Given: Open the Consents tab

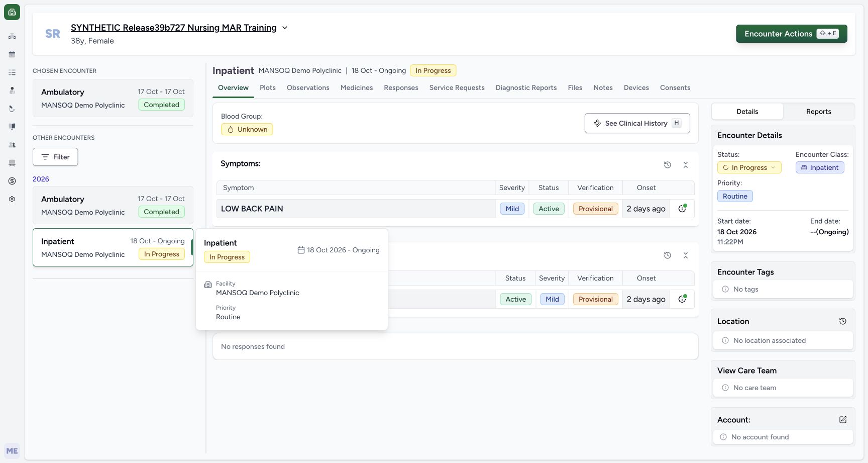Looking at the screenshot, I should tap(675, 87).
